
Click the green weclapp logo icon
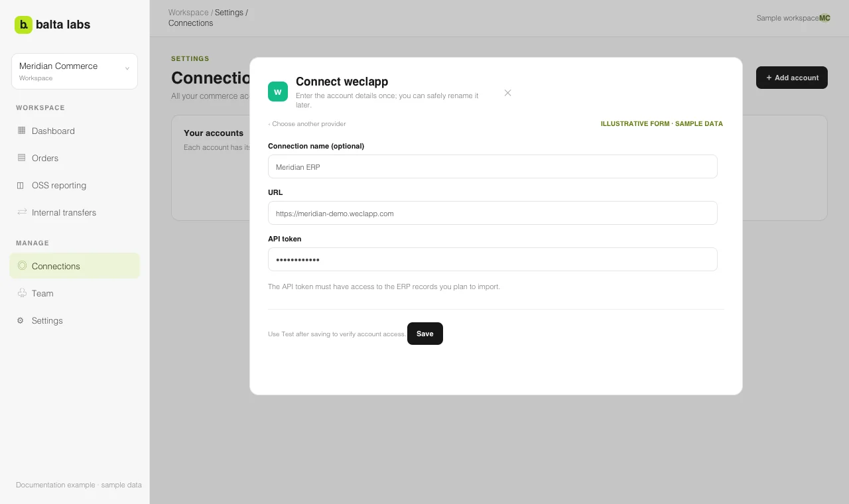(x=278, y=92)
